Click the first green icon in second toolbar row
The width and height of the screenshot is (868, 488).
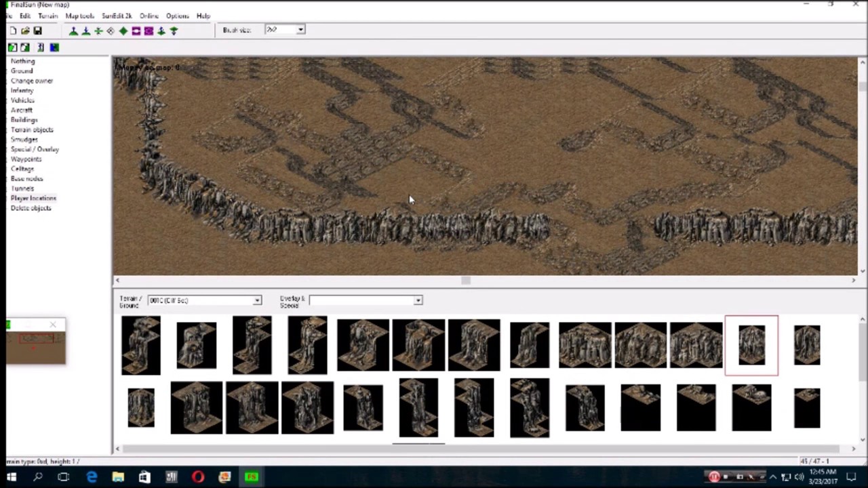[x=12, y=47]
